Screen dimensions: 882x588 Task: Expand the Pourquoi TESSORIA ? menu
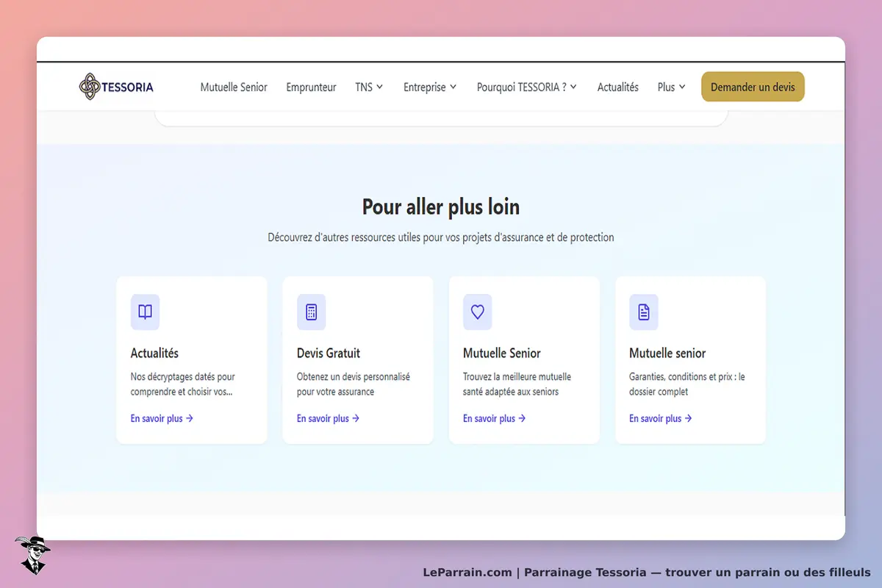click(x=527, y=87)
